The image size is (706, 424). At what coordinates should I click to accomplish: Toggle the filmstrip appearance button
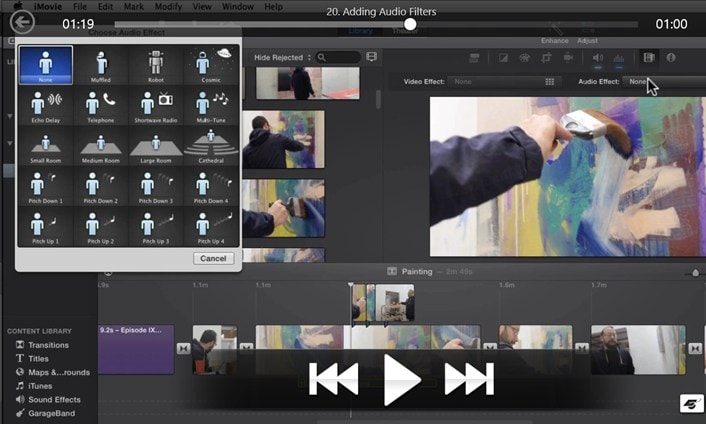[371, 57]
